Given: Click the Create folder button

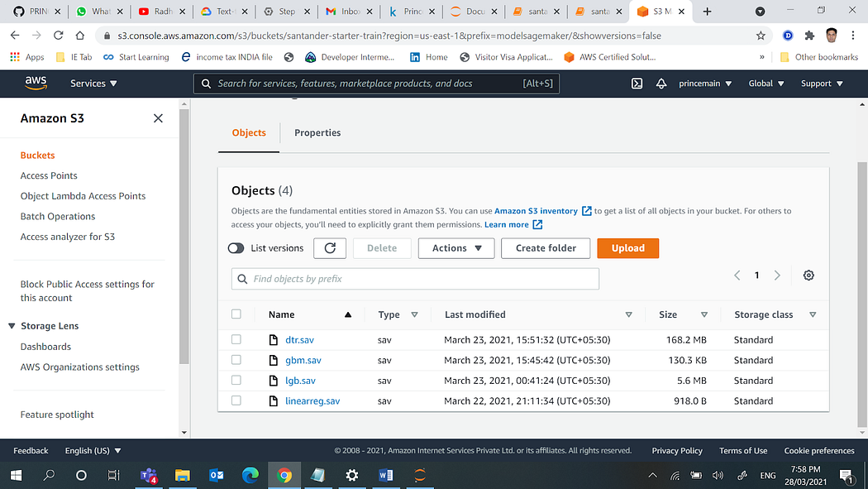Looking at the screenshot, I should click(546, 248).
